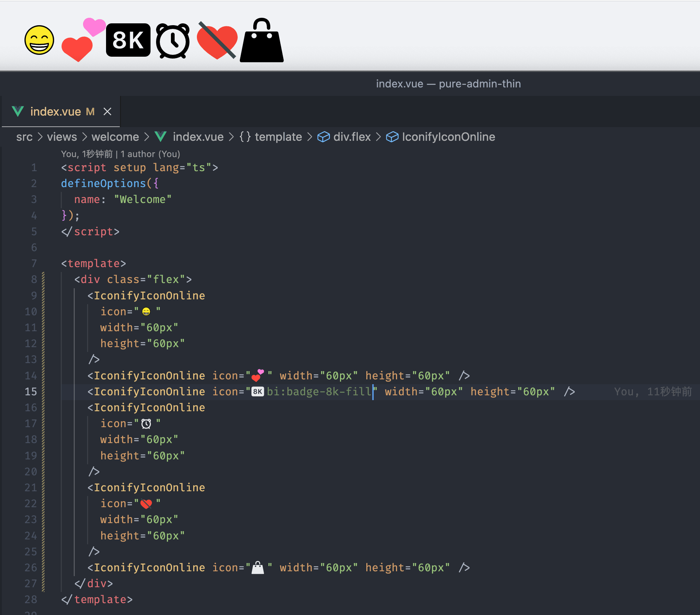Select the index.vue editor tab
Screen dimensions: 700x615
pyautogui.click(x=56, y=112)
